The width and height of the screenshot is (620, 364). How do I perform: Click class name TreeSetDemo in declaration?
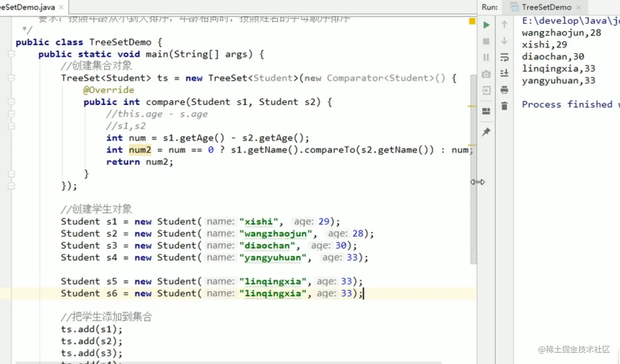(x=120, y=42)
